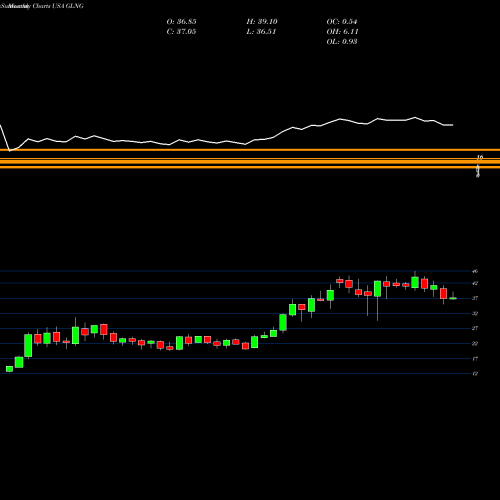Click the 12 price axis label
The width and height of the screenshot is (500, 500).
tap(475, 374)
